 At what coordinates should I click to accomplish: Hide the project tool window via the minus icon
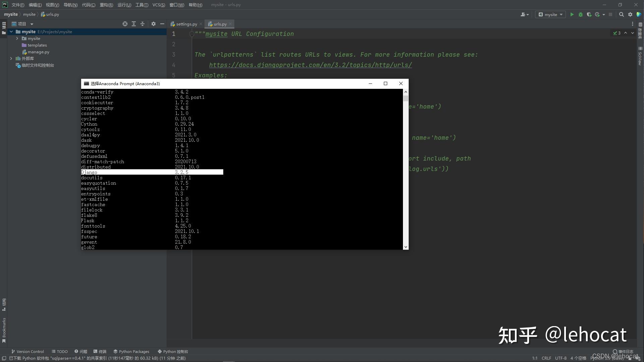tap(162, 24)
